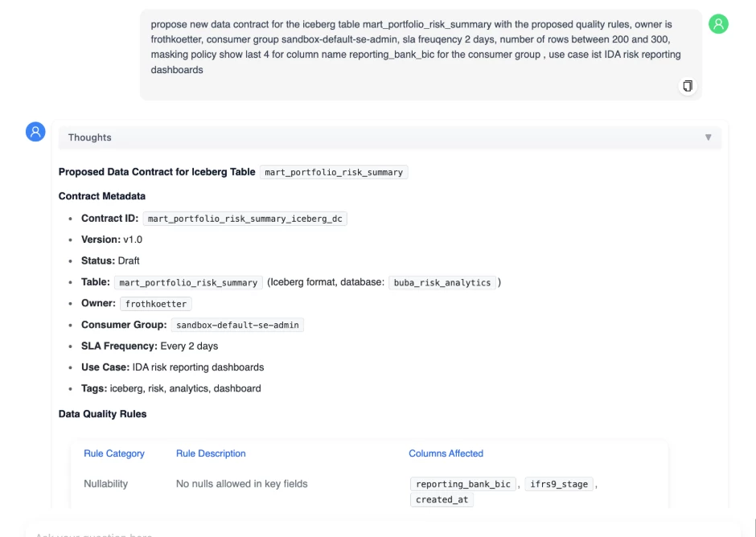
Task: Click the 'Version: v1.0' line
Action: coord(112,240)
